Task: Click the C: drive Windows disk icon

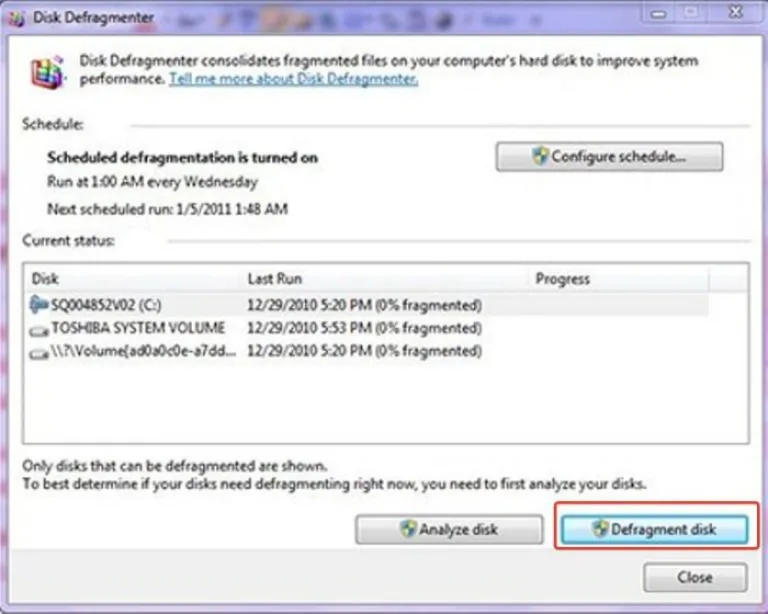Action: (39, 304)
